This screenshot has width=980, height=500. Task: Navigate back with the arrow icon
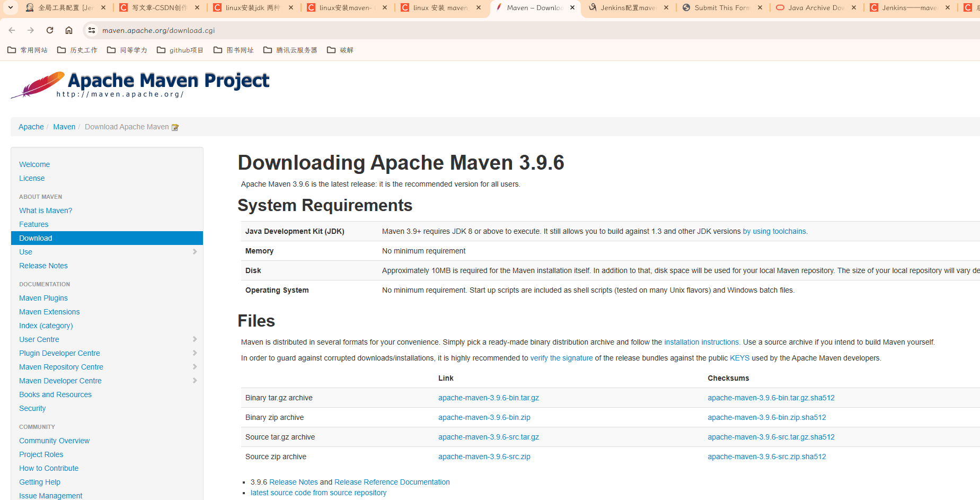pos(12,30)
